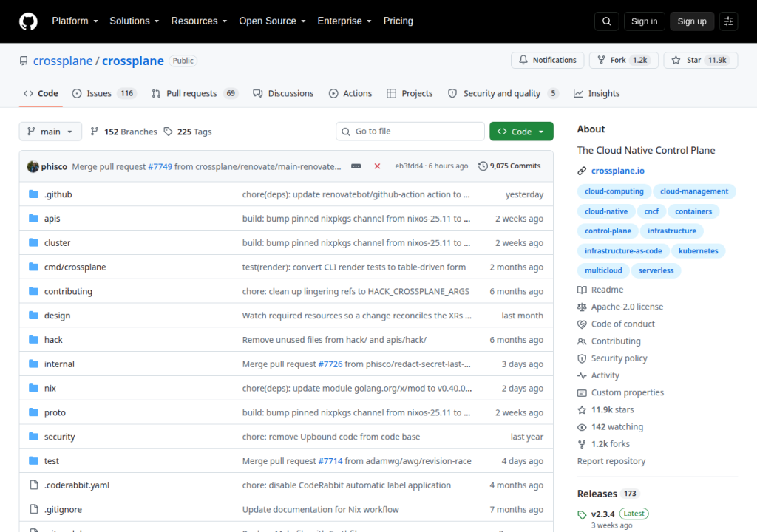
Task: Select the serverless topic tag
Action: [x=656, y=271]
